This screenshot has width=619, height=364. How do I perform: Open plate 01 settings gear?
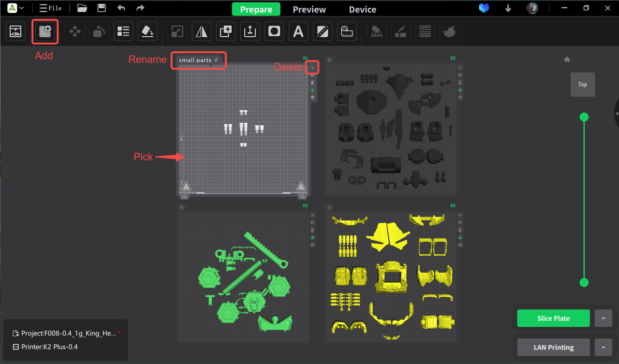(x=312, y=97)
